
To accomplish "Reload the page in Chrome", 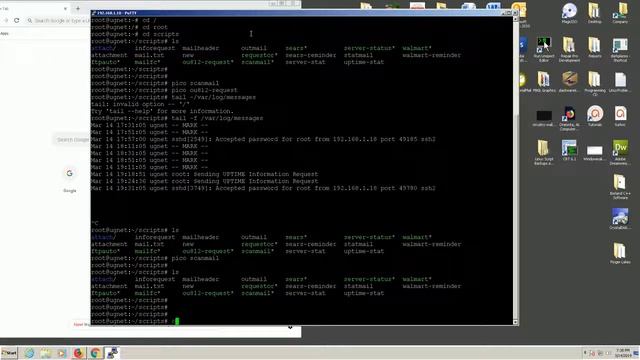I will tap(16, 20).
